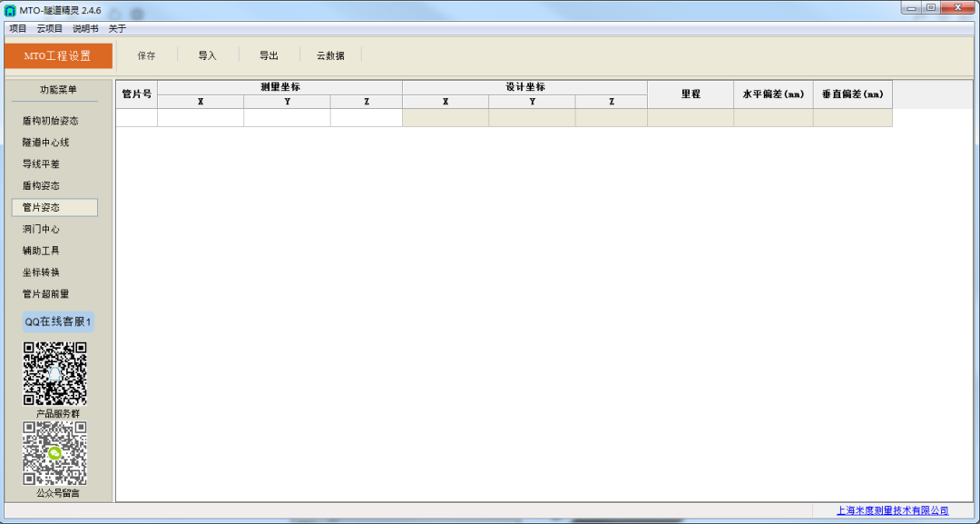The image size is (980, 524).
Task: Click 保存 in the toolbar
Action: (x=147, y=55)
